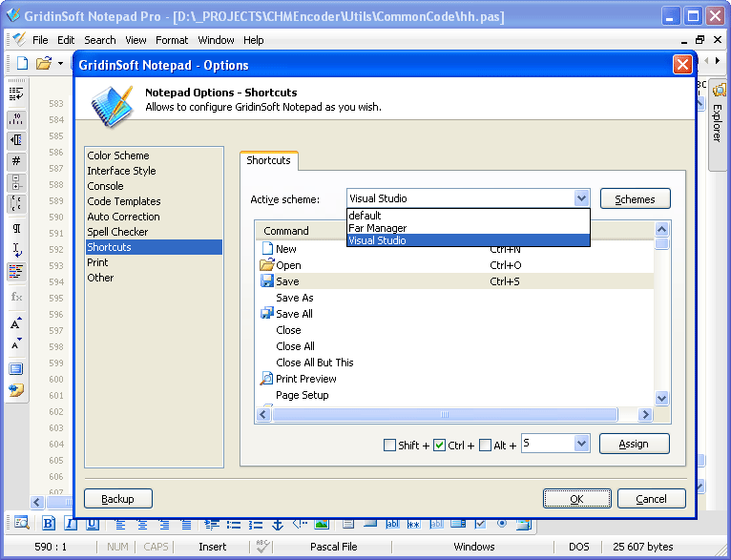731x560 pixels.
Task: Select the 'Save As' command row
Action: [454, 298]
